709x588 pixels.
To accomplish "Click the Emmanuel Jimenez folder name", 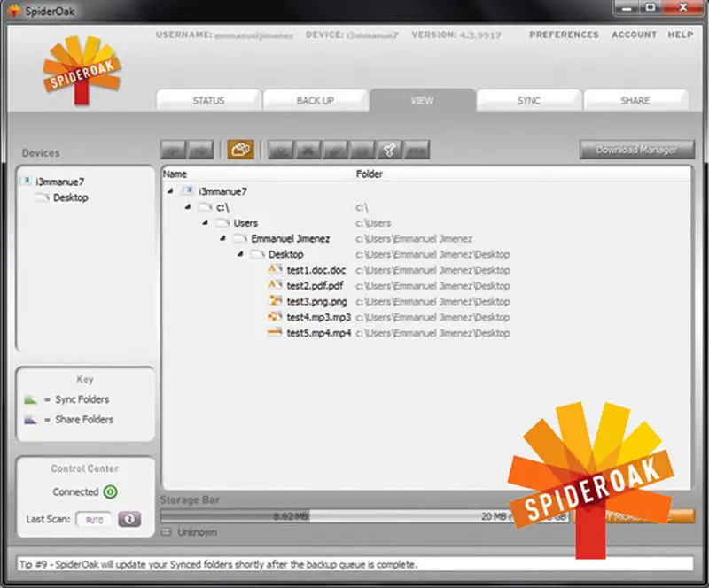I will click(x=291, y=238).
